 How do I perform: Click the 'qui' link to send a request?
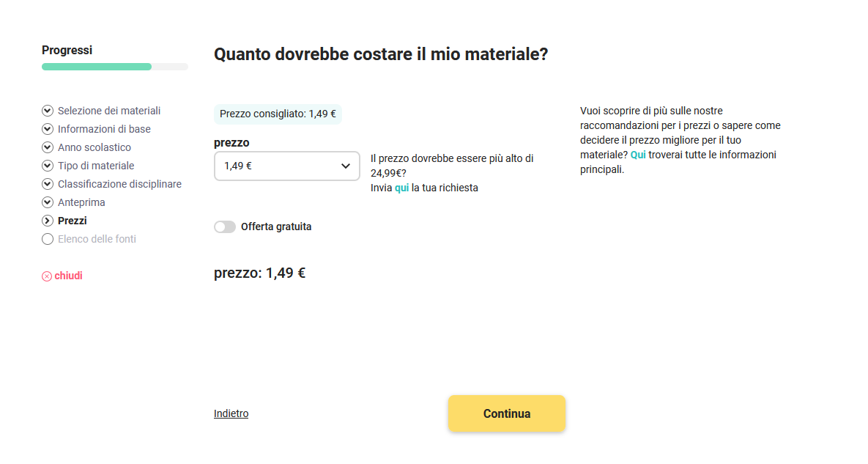click(402, 188)
